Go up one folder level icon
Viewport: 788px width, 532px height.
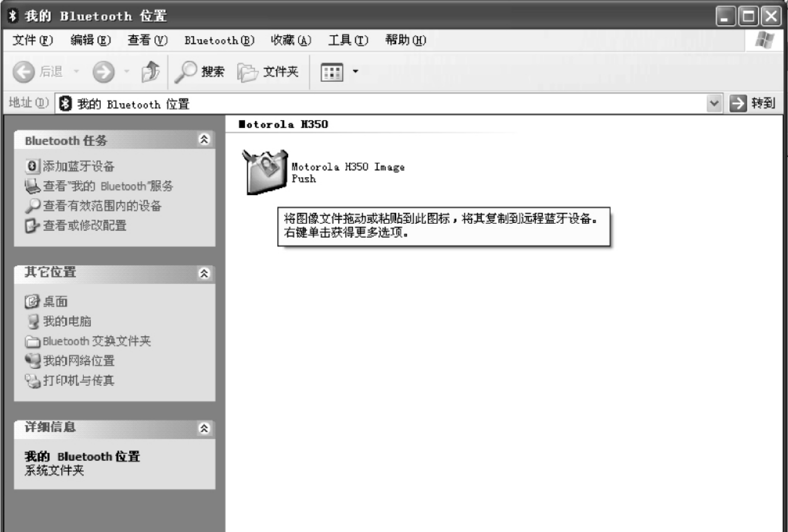pyautogui.click(x=150, y=72)
